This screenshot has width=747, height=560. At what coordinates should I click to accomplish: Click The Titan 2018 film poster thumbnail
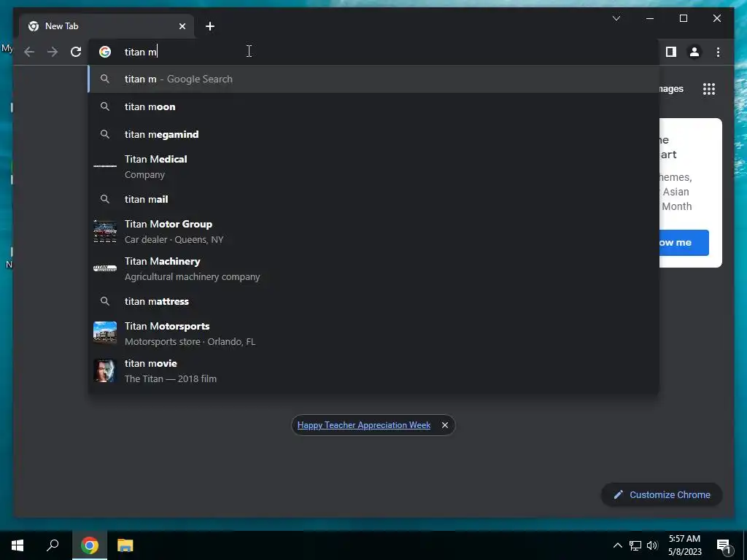[105, 370]
